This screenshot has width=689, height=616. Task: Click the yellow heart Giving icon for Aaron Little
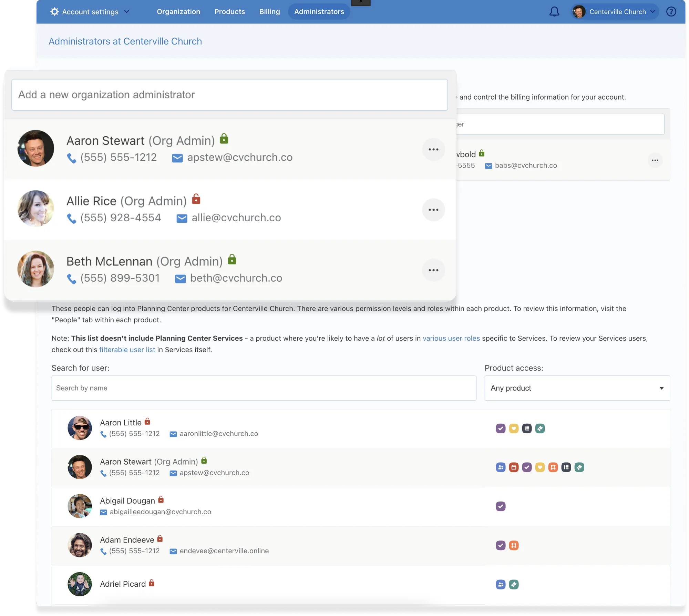[514, 428]
